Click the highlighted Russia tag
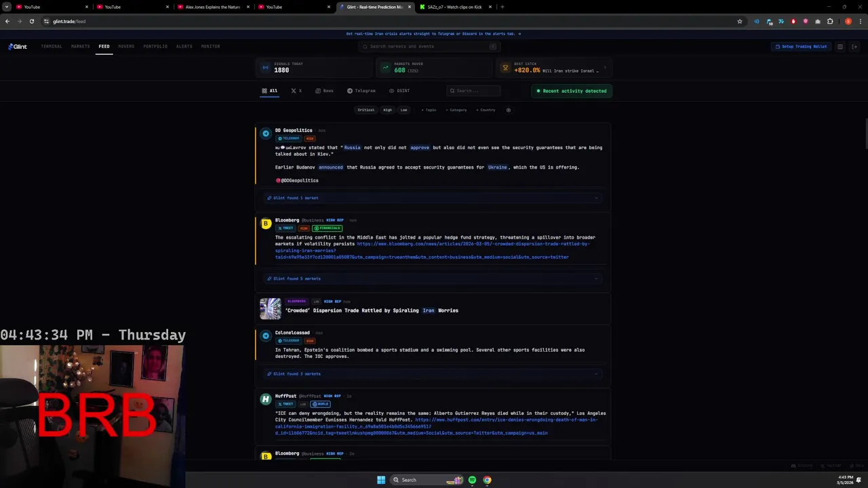The image size is (868, 488). pyautogui.click(x=352, y=148)
